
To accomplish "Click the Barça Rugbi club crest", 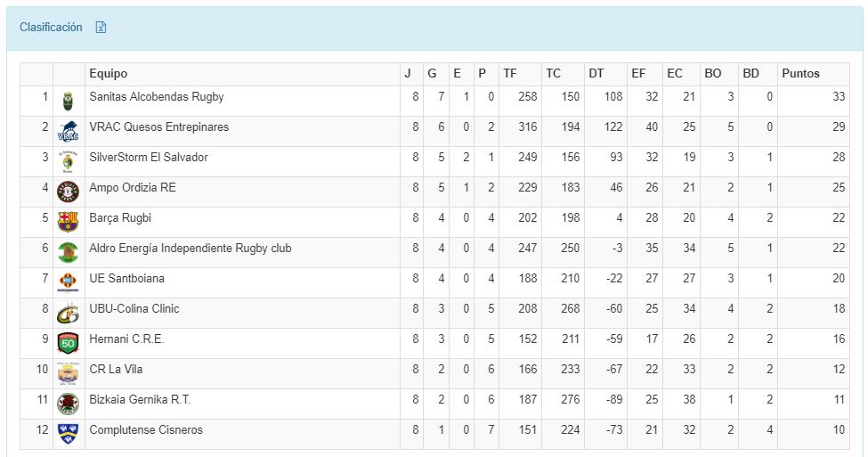I will point(69,222).
